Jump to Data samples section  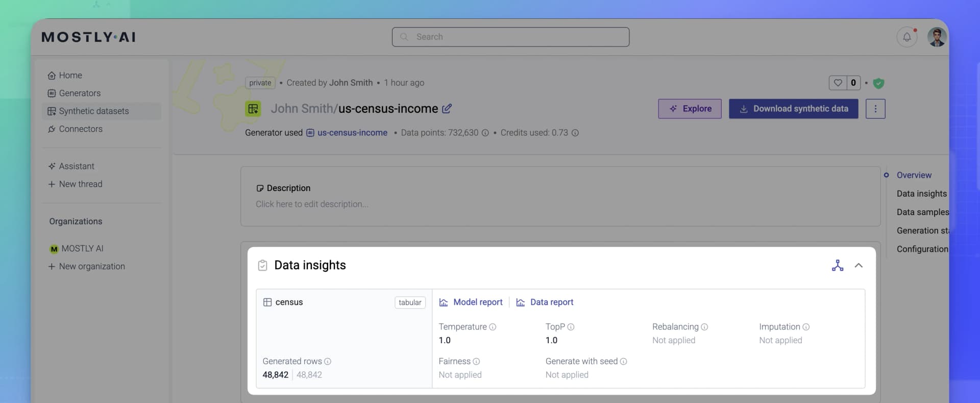923,212
